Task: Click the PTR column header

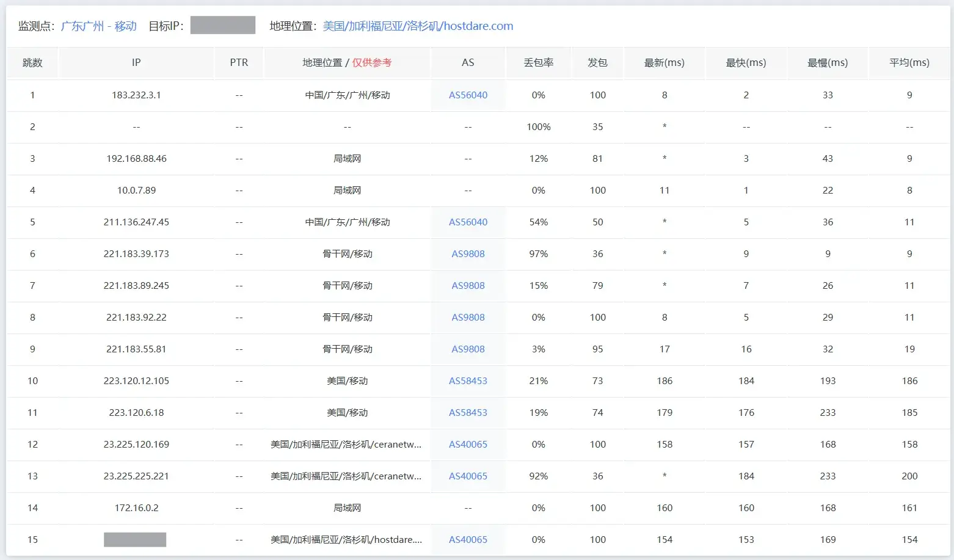Action: pyautogui.click(x=239, y=62)
